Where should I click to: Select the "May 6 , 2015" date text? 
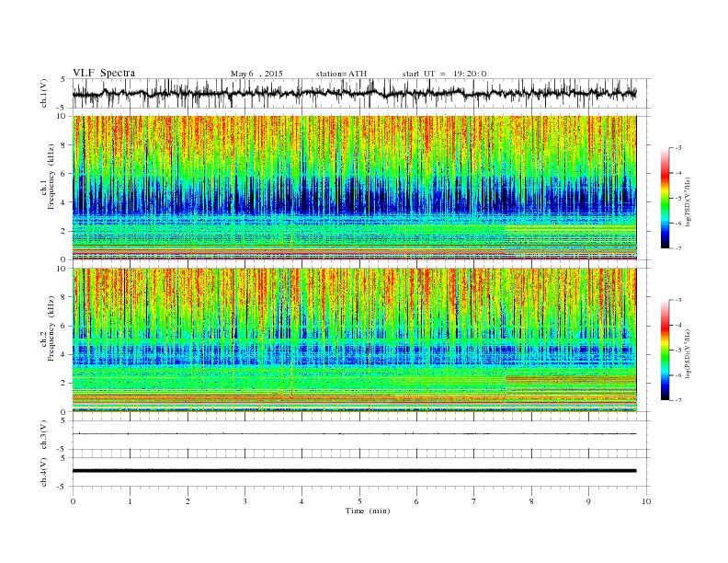tap(256, 74)
